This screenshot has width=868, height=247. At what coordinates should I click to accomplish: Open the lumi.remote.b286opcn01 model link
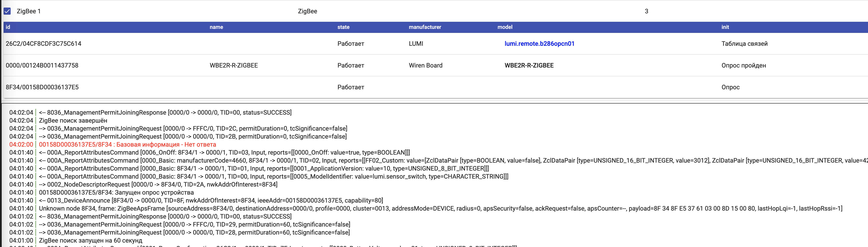coord(539,43)
